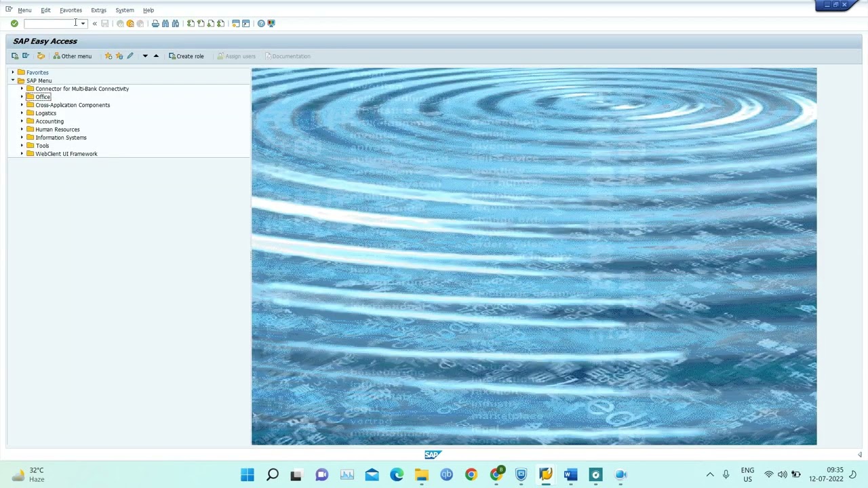Select the Tools tree item
This screenshot has width=868, height=488.
[42, 146]
